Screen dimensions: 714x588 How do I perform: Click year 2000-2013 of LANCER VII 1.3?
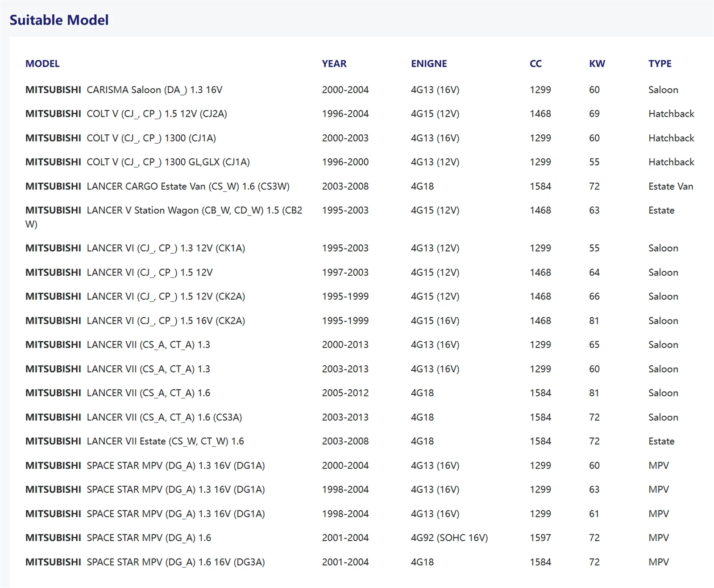tap(345, 344)
